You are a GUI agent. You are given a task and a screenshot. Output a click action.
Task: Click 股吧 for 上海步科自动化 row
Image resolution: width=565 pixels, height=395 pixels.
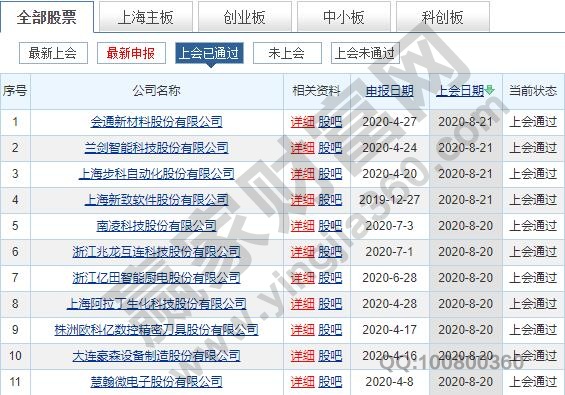tap(330, 174)
